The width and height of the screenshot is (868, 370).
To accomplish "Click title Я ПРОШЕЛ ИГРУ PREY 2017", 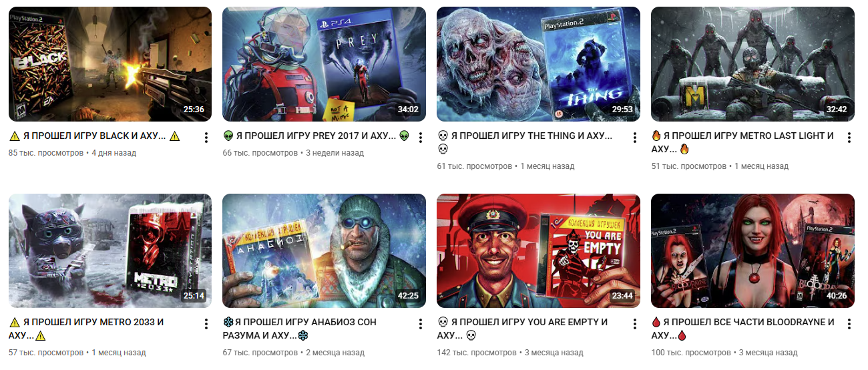I will coord(316,136).
